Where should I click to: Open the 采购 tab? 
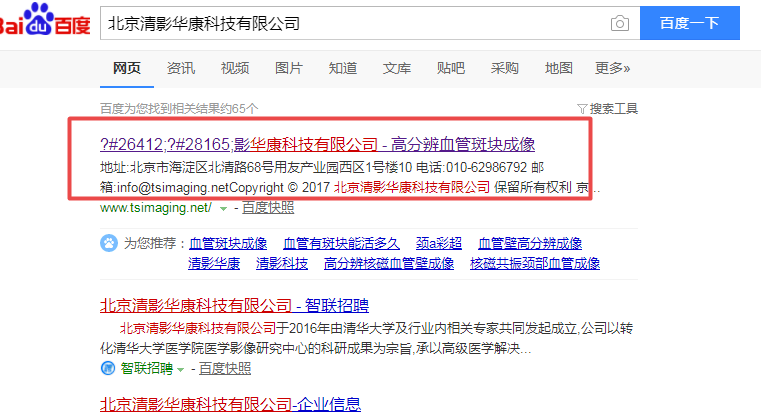[504, 68]
